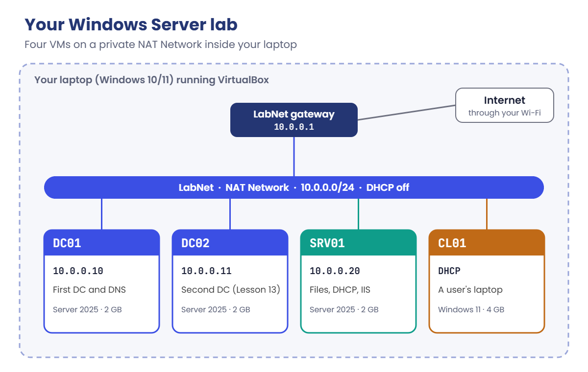This screenshot has width=588, height=372.
Task: Click the "Server 2025 · 2 GB" text in DC01
Action: coord(87,310)
